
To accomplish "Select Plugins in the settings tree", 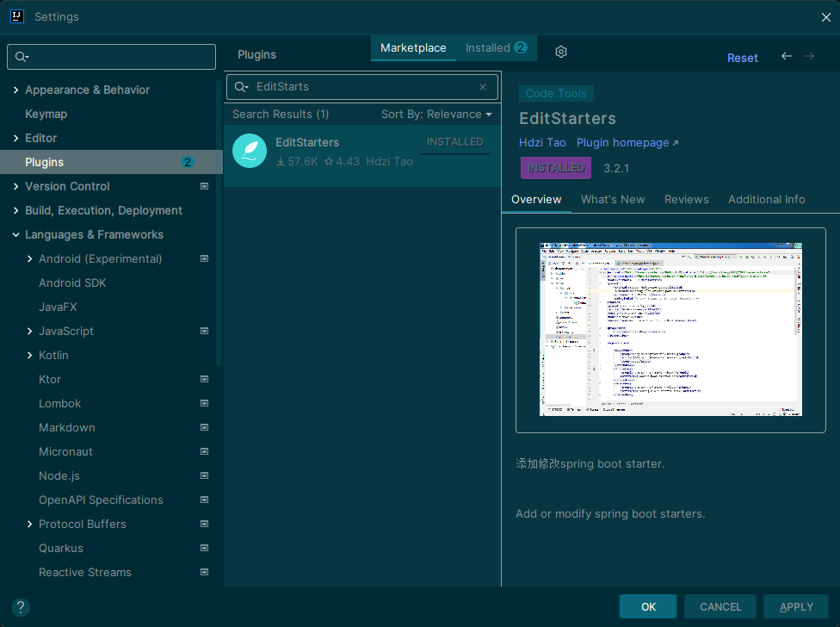I will pyautogui.click(x=111, y=162).
